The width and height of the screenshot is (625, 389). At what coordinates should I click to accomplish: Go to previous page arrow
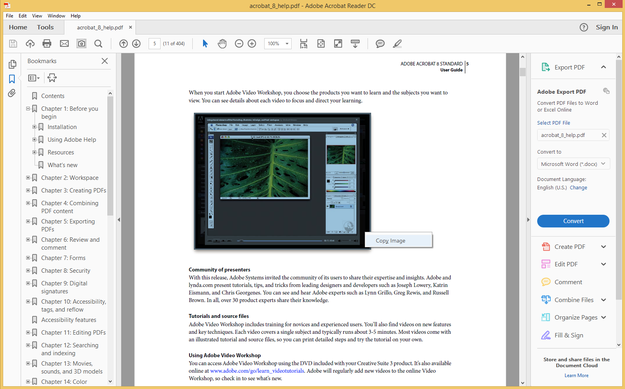pos(124,43)
